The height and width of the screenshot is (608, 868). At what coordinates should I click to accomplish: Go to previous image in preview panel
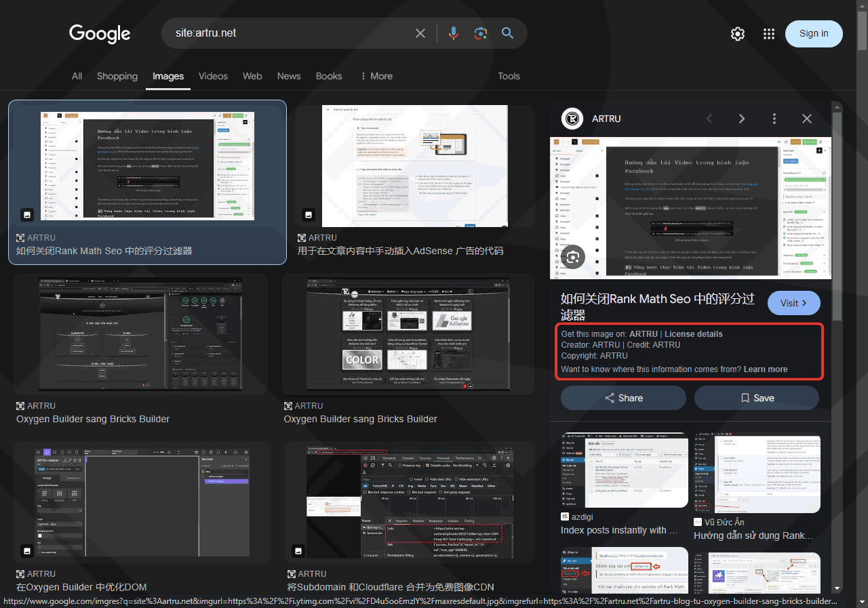(x=709, y=119)
